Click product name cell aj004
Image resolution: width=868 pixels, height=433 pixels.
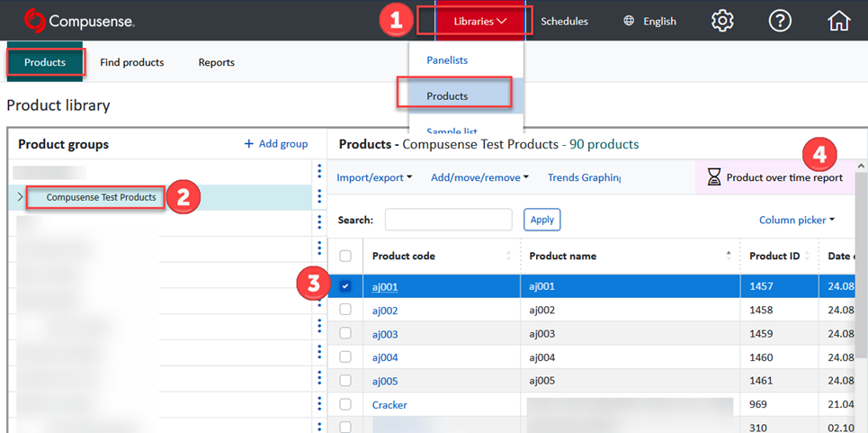pyautogui.click(x=630, y=357)
